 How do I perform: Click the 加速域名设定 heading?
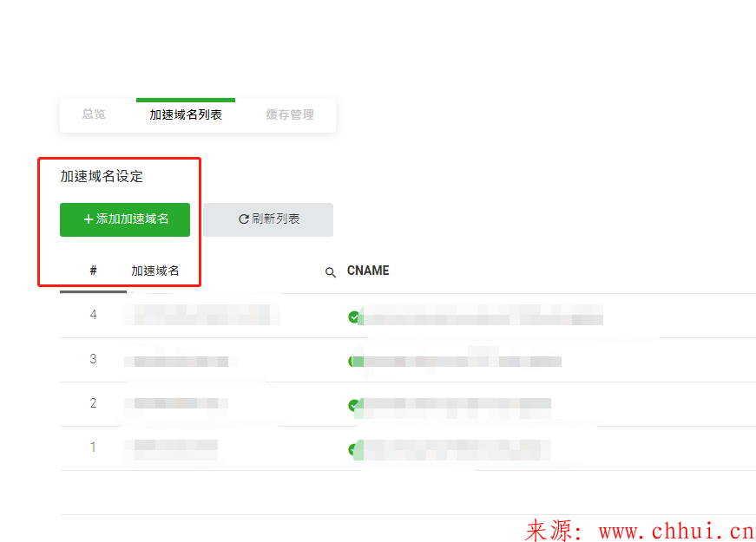pos(102,176)
